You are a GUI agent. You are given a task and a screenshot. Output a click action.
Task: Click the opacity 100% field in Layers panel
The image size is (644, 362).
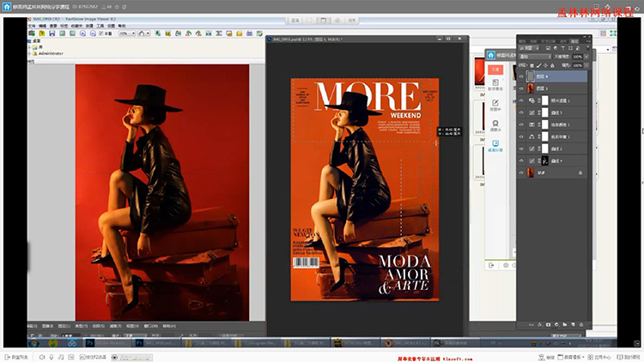click(578, 57)
